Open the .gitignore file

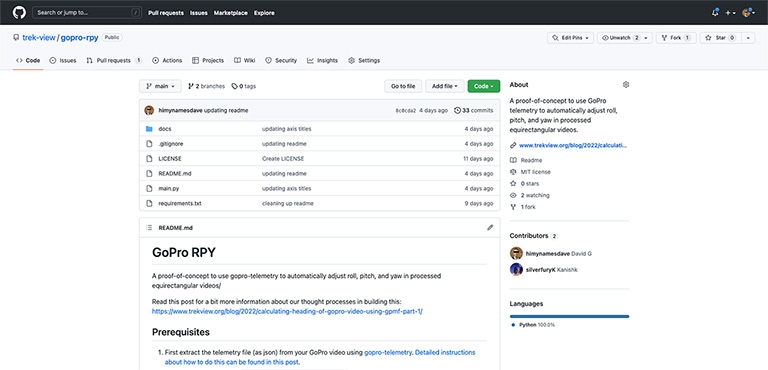point(171,144)
